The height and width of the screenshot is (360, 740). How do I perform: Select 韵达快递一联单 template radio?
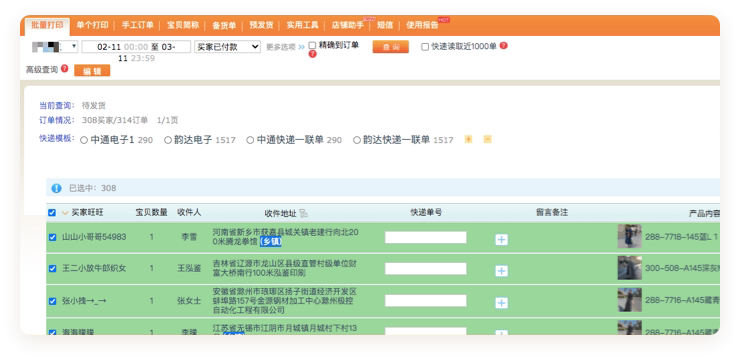point(357,140)
